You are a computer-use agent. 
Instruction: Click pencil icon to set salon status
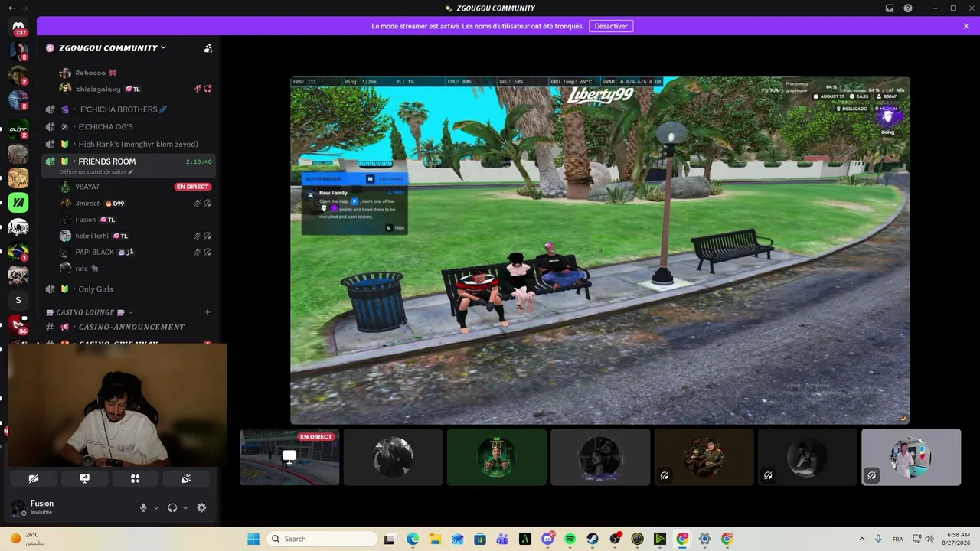(x=130, y=172)
